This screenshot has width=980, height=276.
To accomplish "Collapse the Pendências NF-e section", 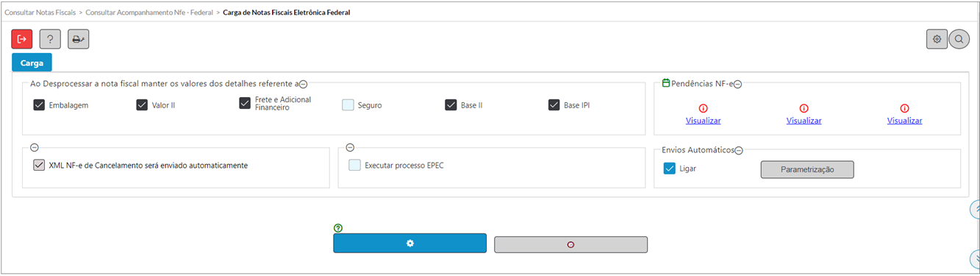I will (737, 84).
